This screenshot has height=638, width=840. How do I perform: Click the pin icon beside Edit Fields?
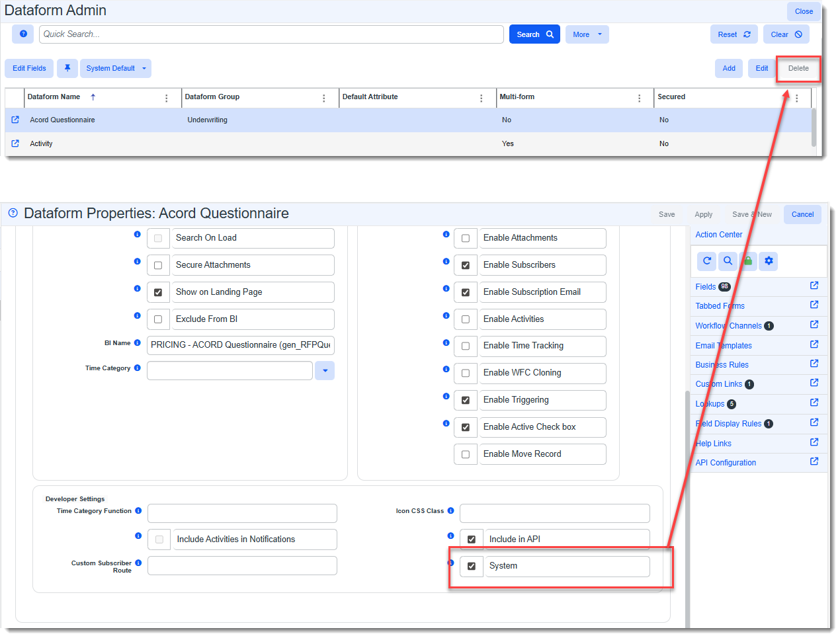pyautogui.click(x=67, y=68)
